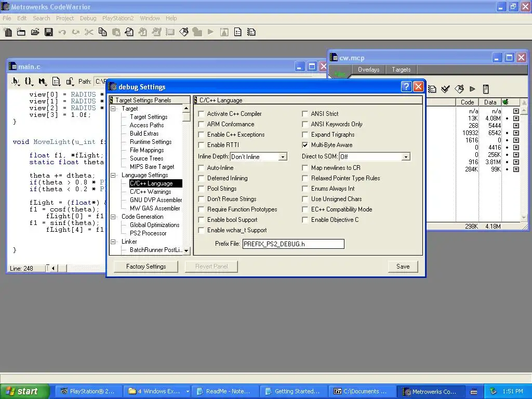Click the Run arrow icon in the main toolbar
This screenshot has height=399, width=532.
pyautogui.click(x=211, y=32)
